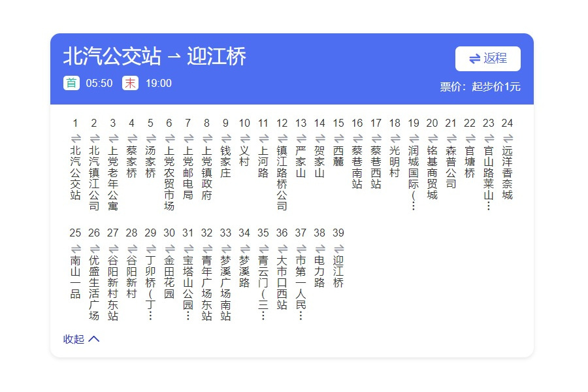Click transfer arrows icon above 钱家庄
The width and height of the screenshot is (588, 392).
tap(226, 139)
